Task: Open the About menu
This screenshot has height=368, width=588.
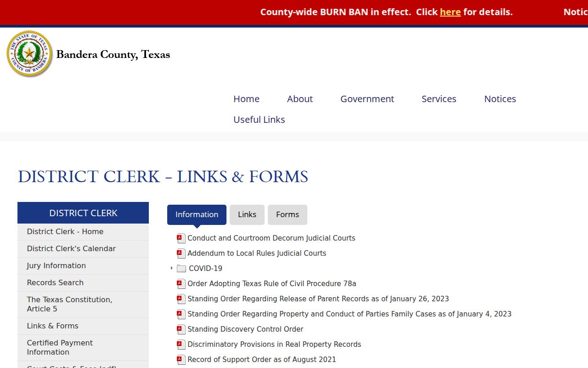Action: tap(300, 99)
